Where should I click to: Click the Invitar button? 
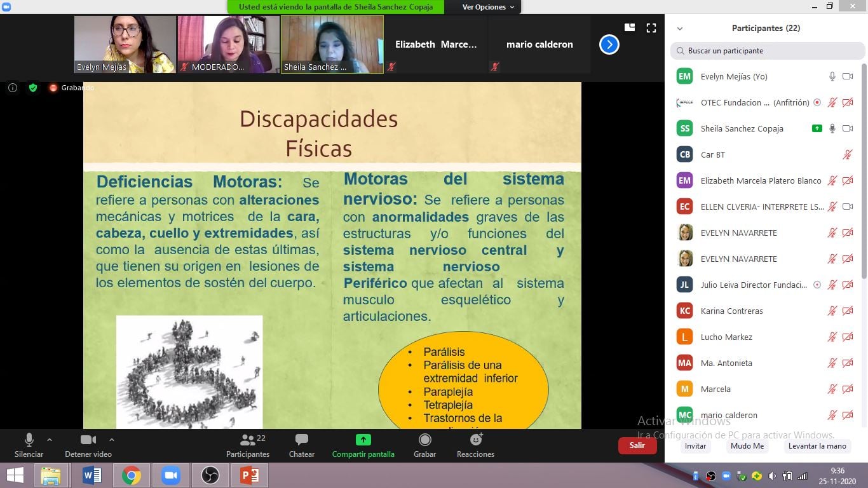tap(695, 446)
